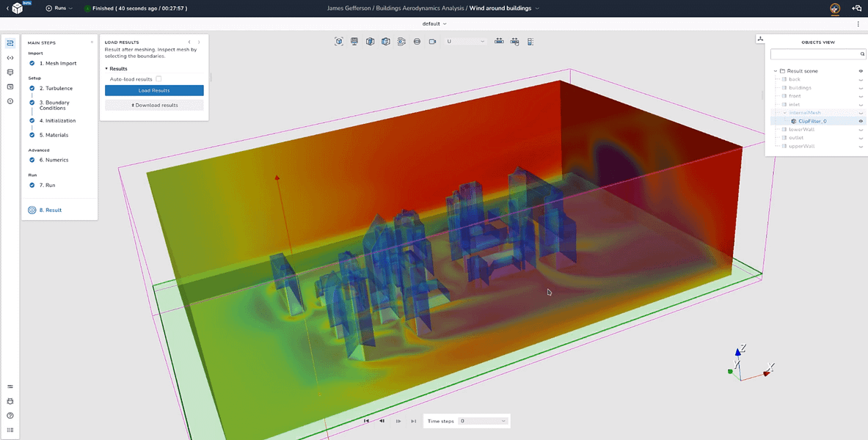Go to step 2. Turbulence
The image size is (868, 440).
56,88
